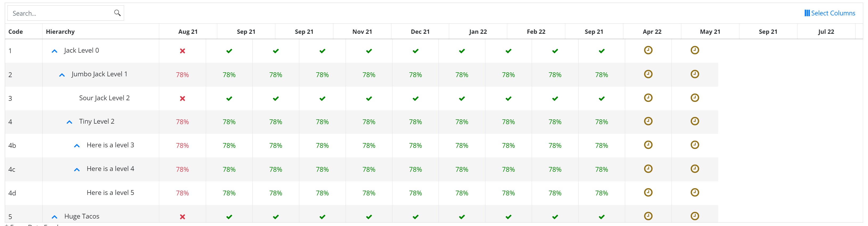Screen dimensions: 868x226
Task: Collapse the Tiny Level 2 node
Action: pos(69,122)
